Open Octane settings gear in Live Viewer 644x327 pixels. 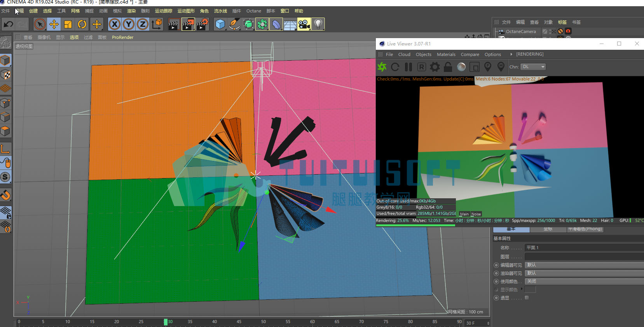(435, 67)
